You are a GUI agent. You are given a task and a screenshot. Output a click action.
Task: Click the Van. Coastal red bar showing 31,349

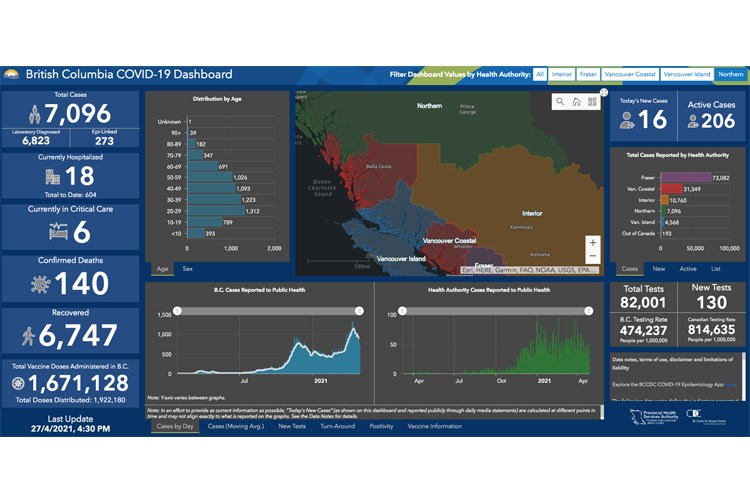tap(672, 189)
